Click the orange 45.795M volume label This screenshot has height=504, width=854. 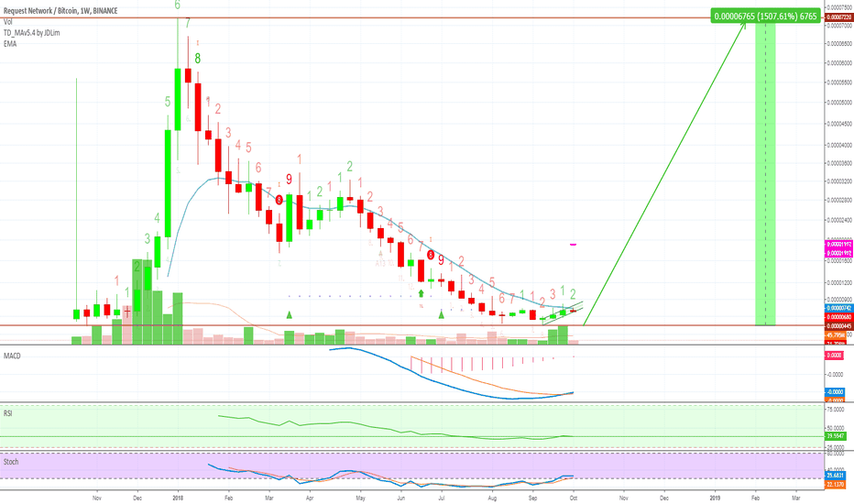click(x=836, y=334)
